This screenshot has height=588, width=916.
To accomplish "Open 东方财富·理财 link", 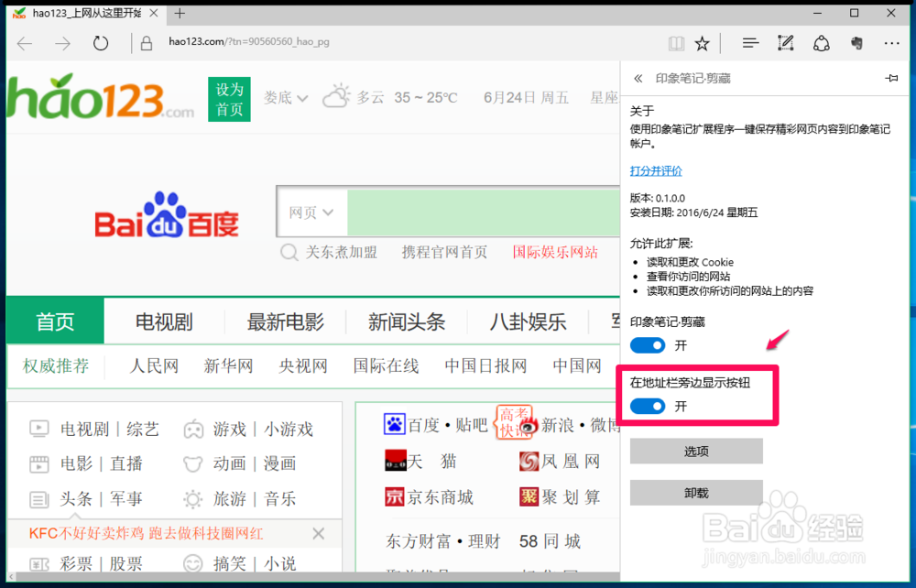I will point(442,541).
